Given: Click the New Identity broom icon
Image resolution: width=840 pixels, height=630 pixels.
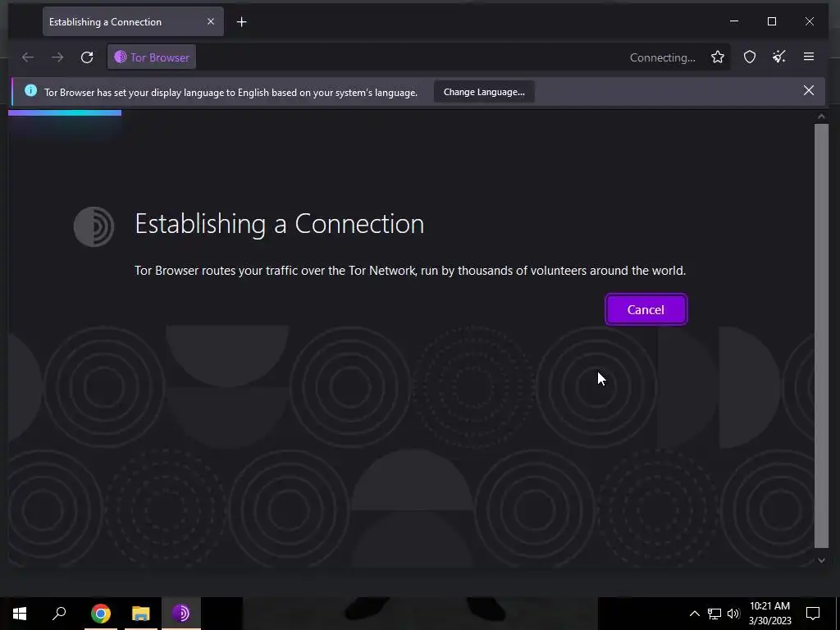Looking at the screenshot, I should (x=779, y=57).
